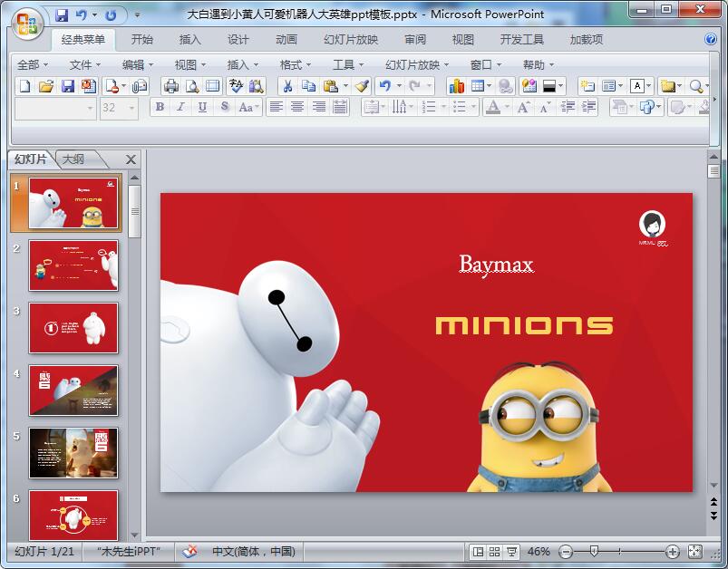Viewport: 728px width, 569px height.
Task: Run the spelling check tool
Action: point(236,86)
